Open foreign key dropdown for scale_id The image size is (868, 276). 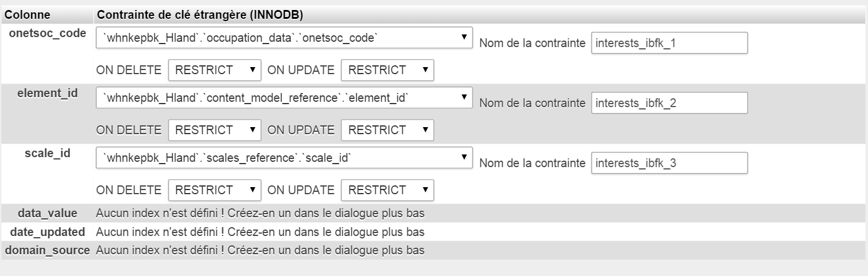(284, 158)
